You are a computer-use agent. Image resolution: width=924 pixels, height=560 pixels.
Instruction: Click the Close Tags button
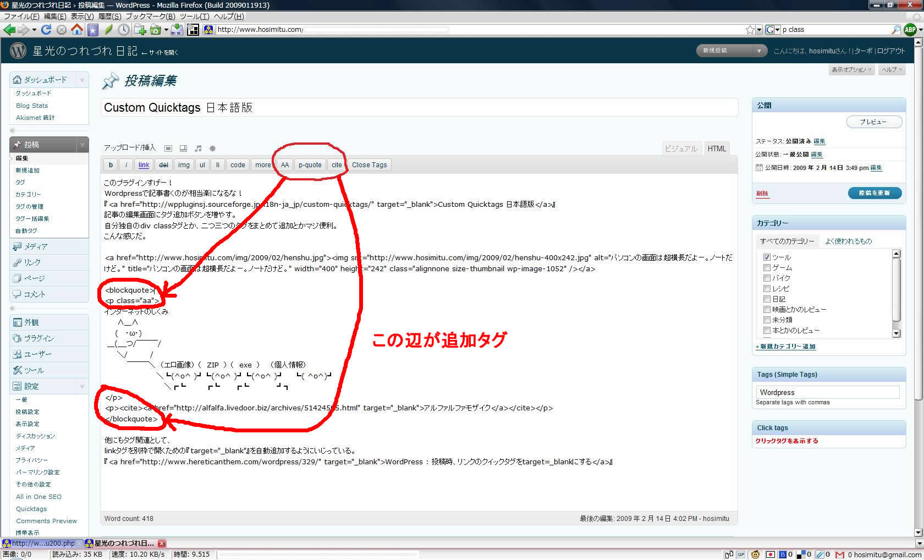click(369, 165)
